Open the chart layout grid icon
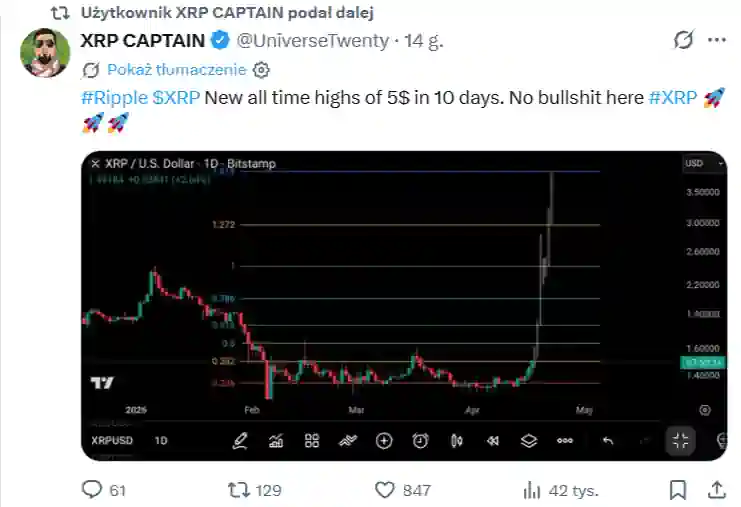 312,440
